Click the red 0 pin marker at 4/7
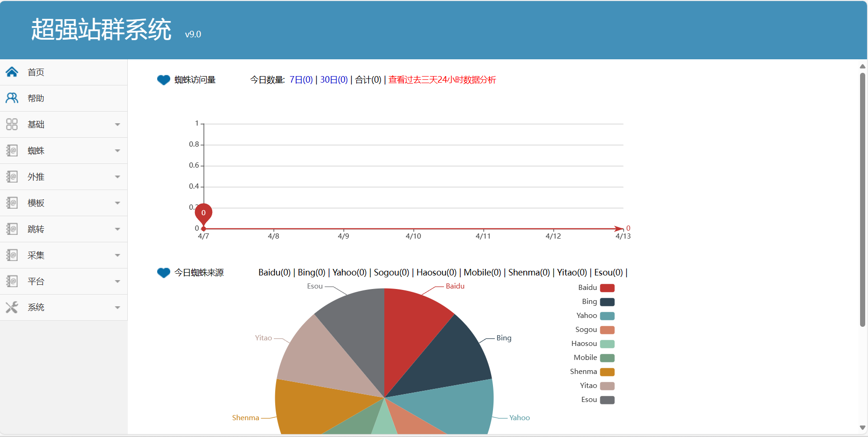Viewport: 868px width, 437px height. point(203,213)
